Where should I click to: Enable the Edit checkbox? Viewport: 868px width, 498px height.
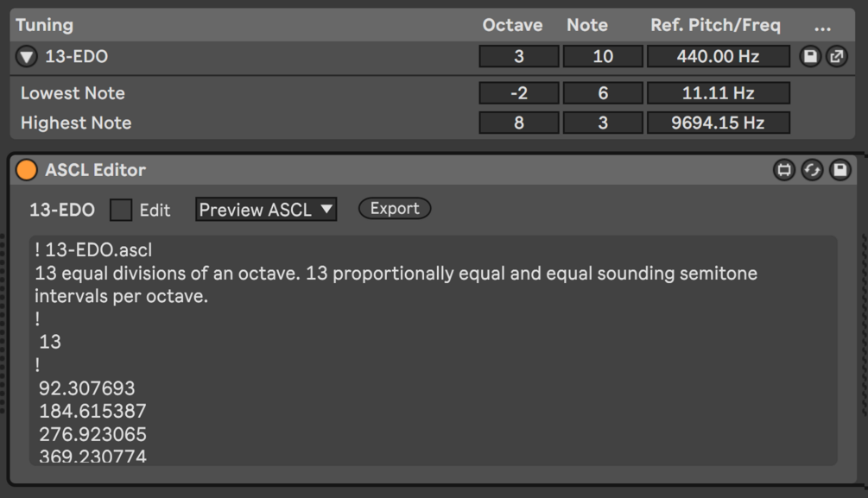121,211
